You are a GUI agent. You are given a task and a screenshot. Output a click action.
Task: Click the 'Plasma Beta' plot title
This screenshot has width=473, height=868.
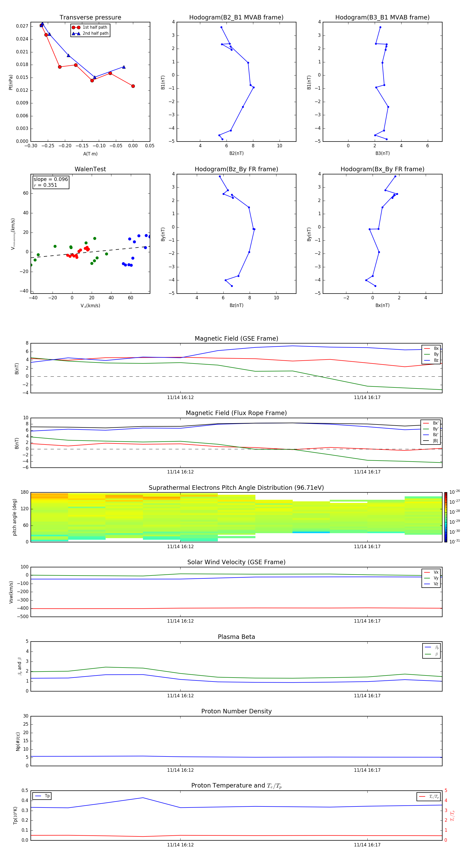[236, 637]
